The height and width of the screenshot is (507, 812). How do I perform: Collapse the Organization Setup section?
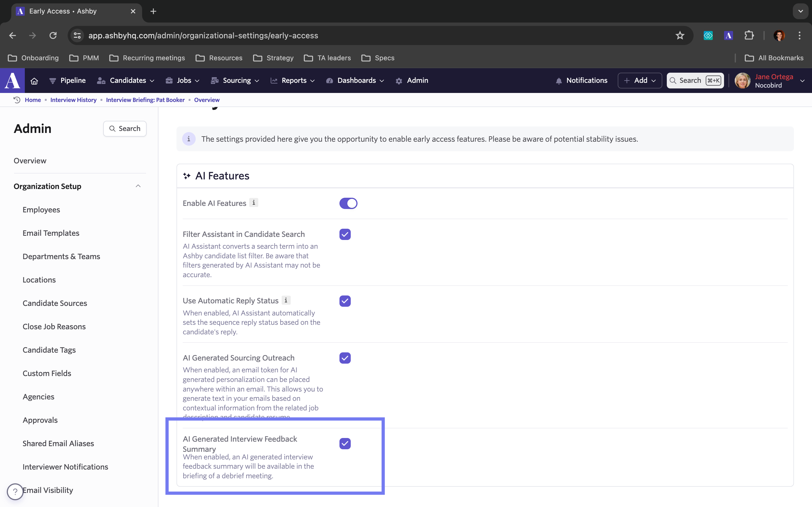click(x=138, y=186)
